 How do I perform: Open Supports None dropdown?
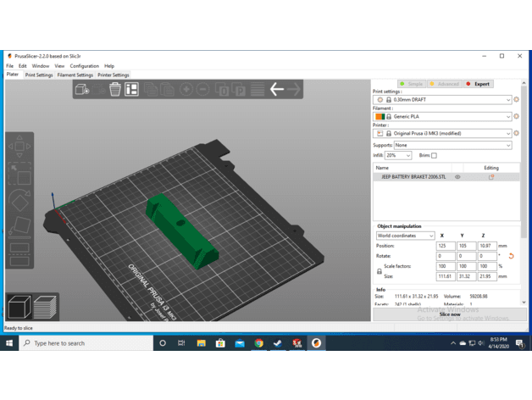(x=452, y=145)
